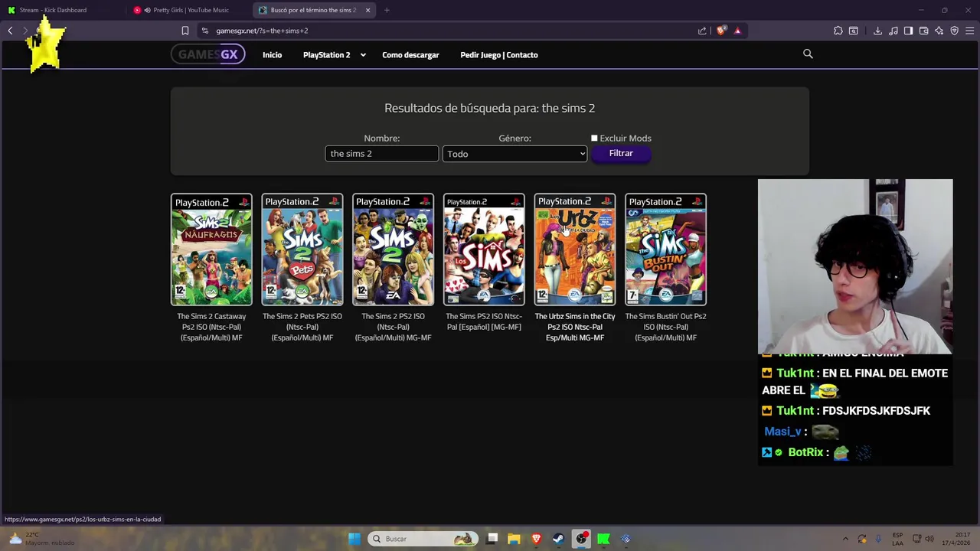Viewport: 980px width, 551px height.
Task: Click the Sims 2 Náufragos cover thumbnail
Action: [211, 249]
